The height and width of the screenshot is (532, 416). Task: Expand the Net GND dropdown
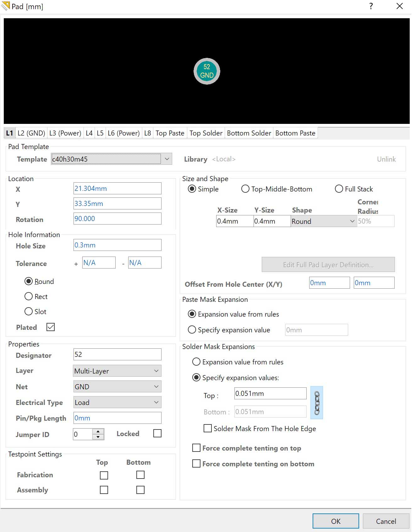click(156, 387)
